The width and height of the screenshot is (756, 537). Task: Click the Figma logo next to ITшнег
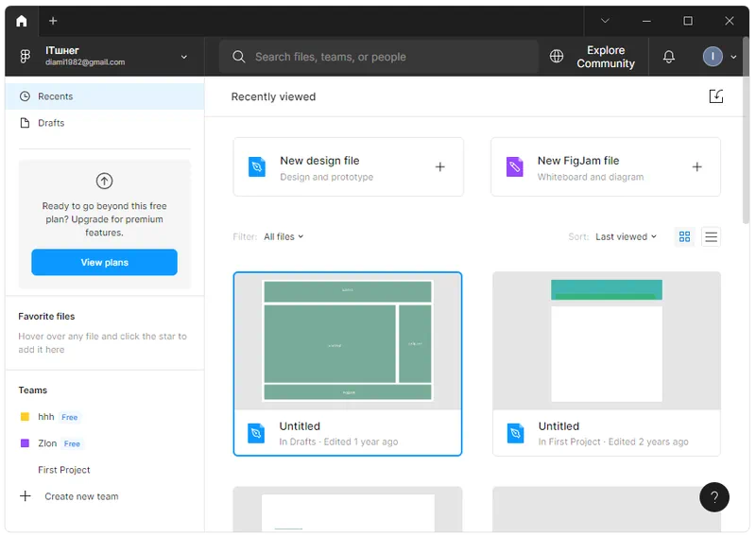pos(26,57)
